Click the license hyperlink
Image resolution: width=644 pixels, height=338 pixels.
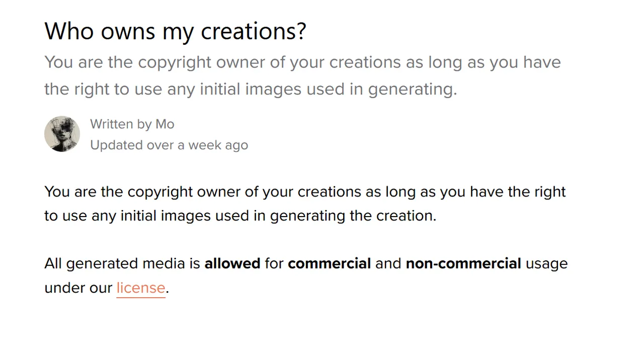coord(140,288)
